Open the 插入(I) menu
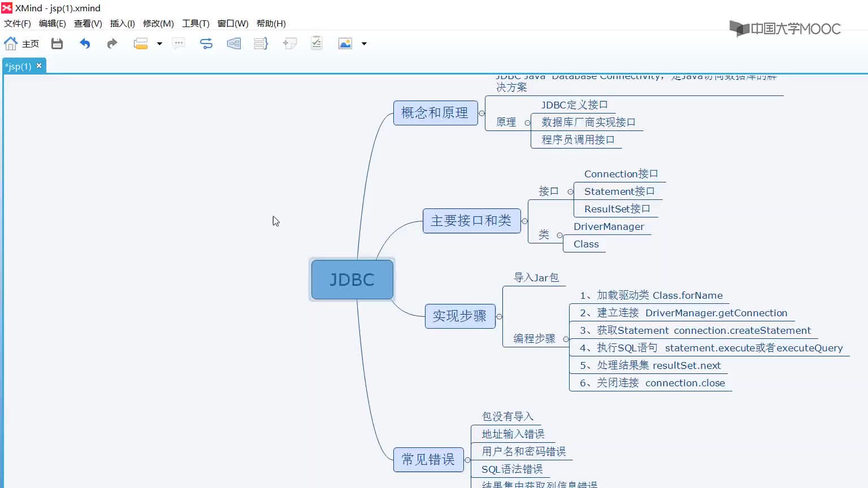This screenshot has width=868, height=488. [x=123, y=23]
